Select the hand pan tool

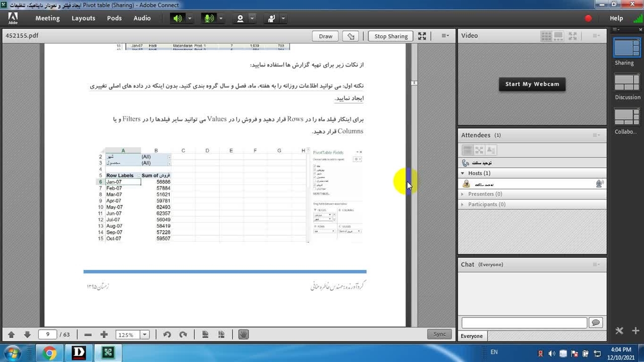pos(244,334)
